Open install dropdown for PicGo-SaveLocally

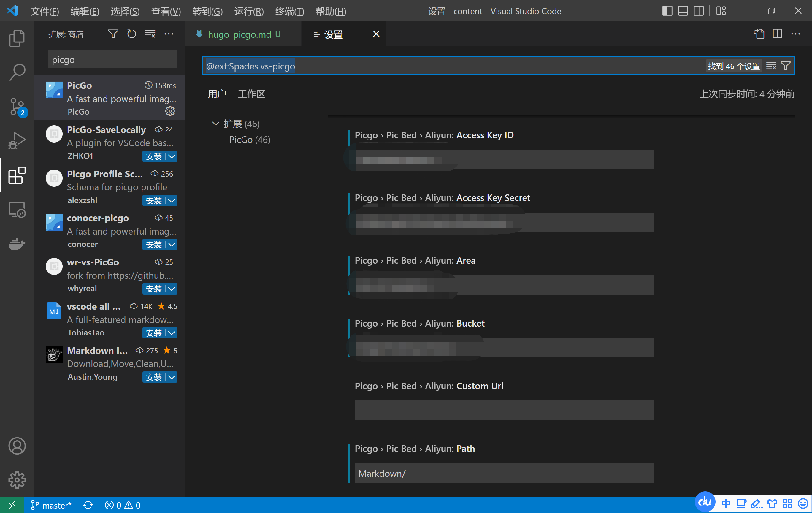click(x=172, y=156)
